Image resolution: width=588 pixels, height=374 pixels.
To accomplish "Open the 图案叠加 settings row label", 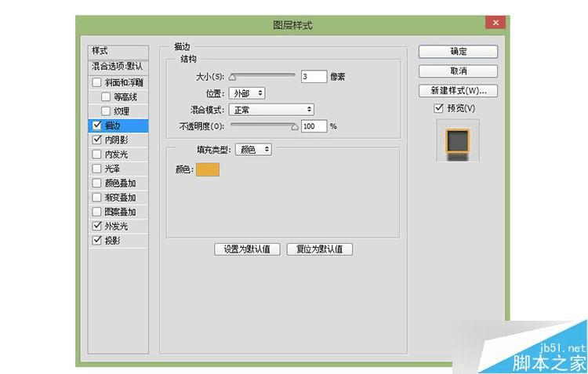I will coord(120,212).
